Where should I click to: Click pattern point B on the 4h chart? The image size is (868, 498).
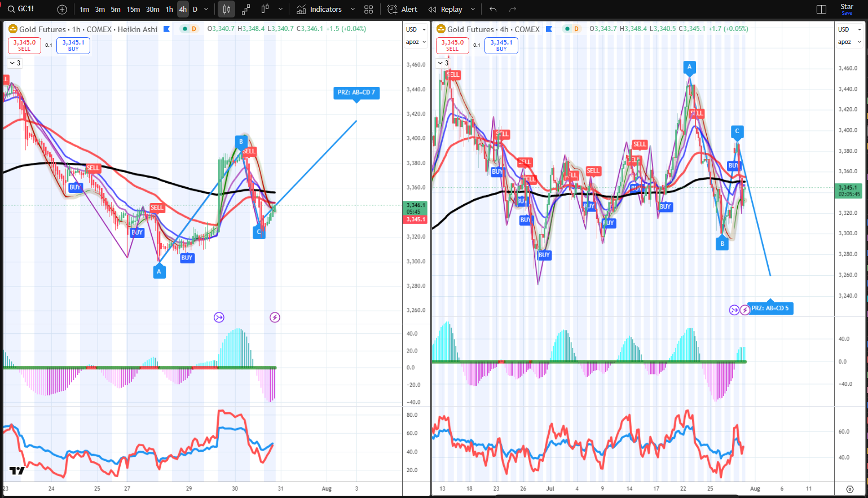point(722,244)
